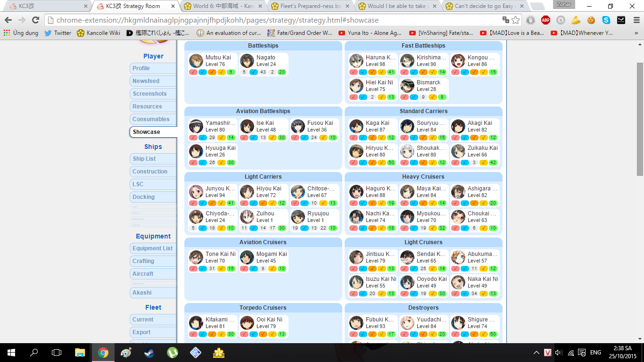Open Twitter bookmark
The height and width of the screenshot is (362, 644).
click(58, 33)
